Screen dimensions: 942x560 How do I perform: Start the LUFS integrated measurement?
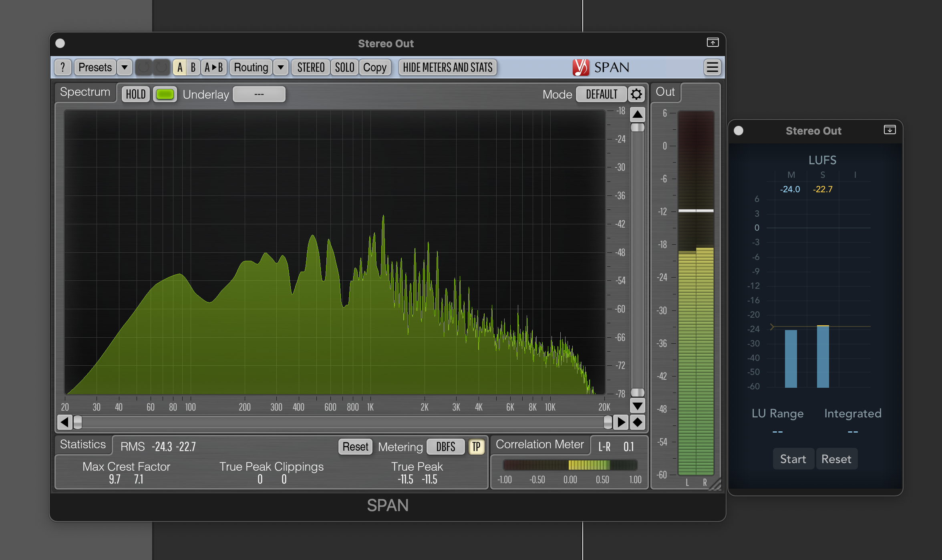793,459
